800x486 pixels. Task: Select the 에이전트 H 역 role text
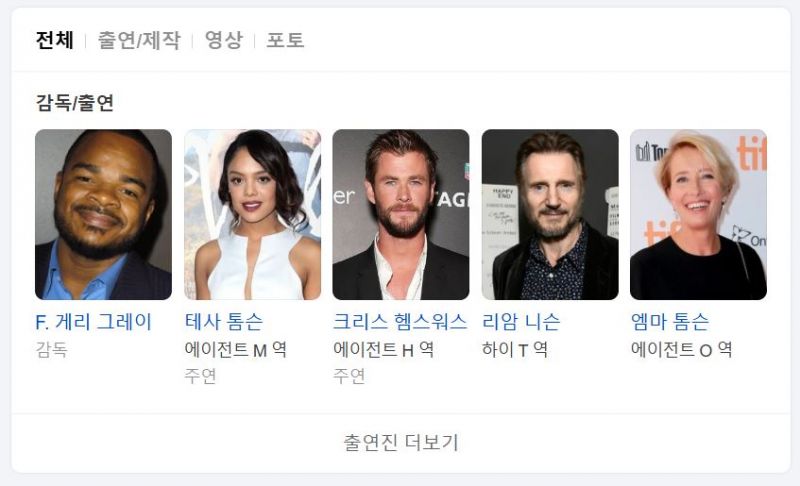pyautogui.click(x=383, y=349)
